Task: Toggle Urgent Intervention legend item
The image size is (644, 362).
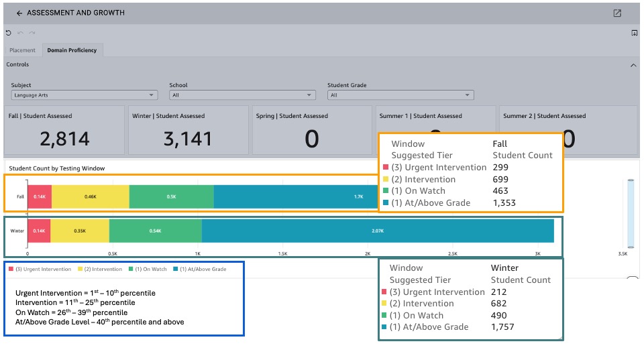Action: point(40,269)
